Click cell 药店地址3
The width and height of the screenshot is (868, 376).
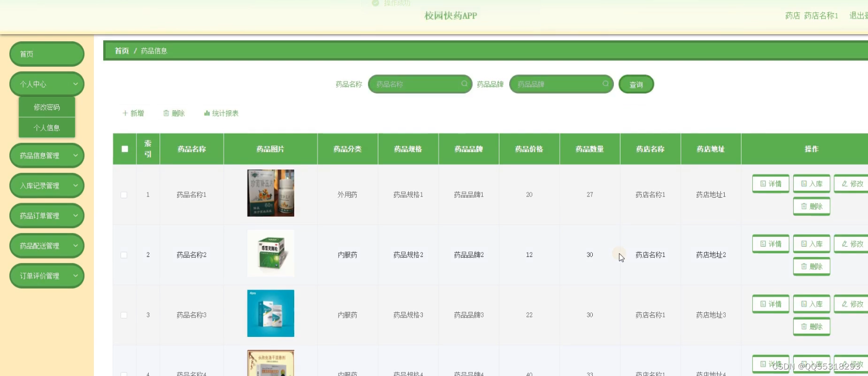711,315
